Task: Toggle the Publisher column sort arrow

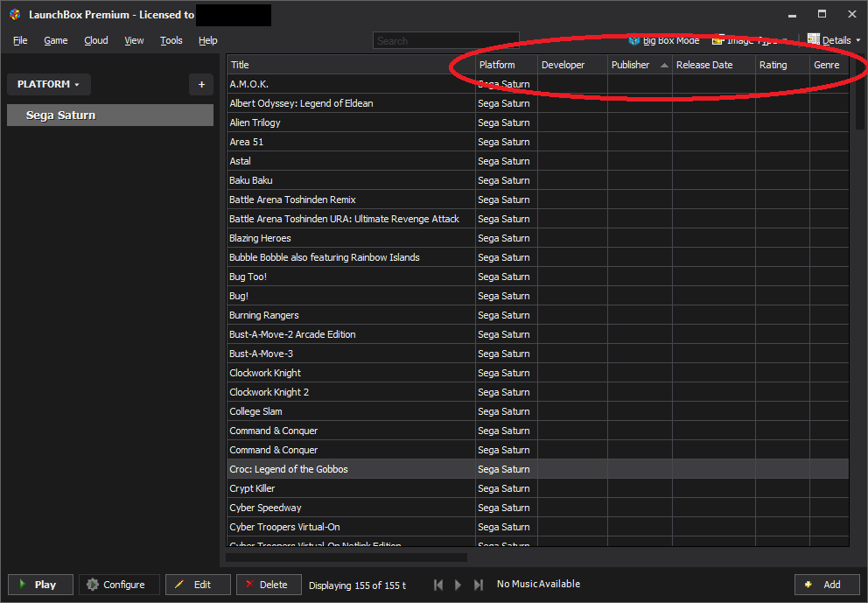Action: (x=664, y=66)
